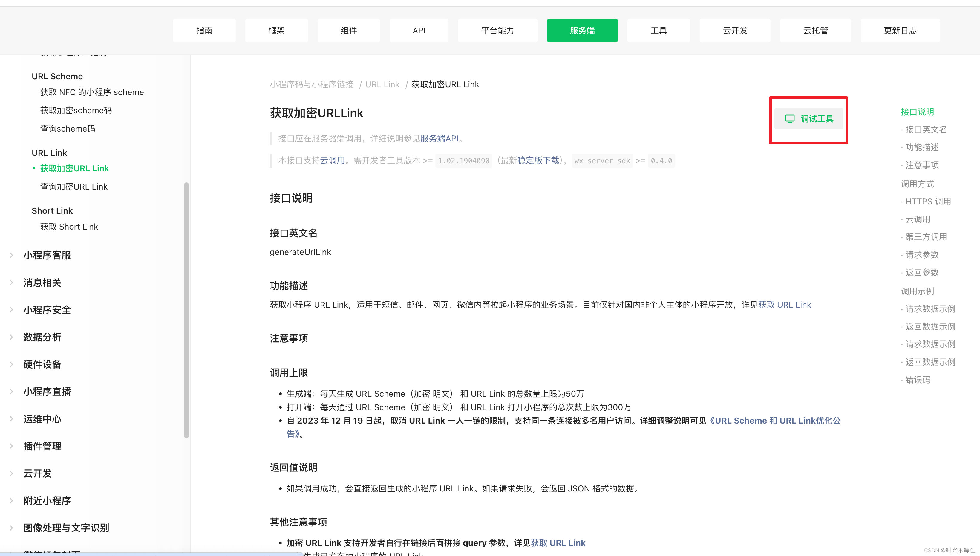Expand the 小程序直播 section arrow
Viewport: 980px width, 556px height.
11,391
